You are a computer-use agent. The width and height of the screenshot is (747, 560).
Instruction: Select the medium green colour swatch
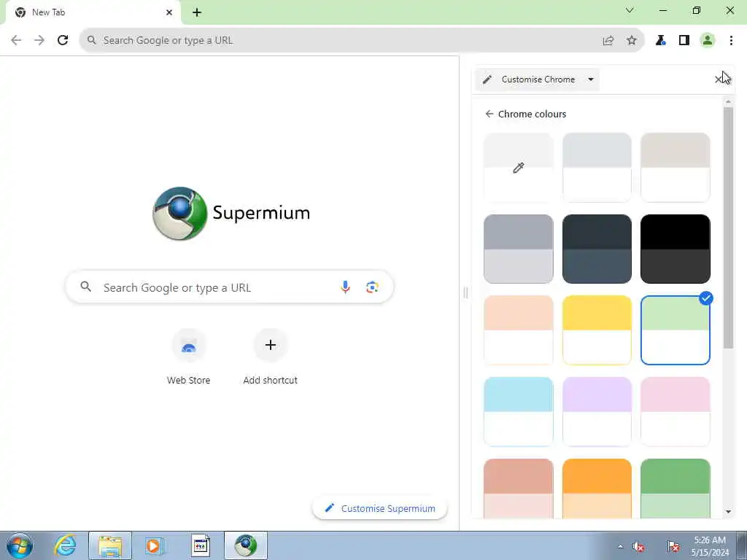point(675,489)
